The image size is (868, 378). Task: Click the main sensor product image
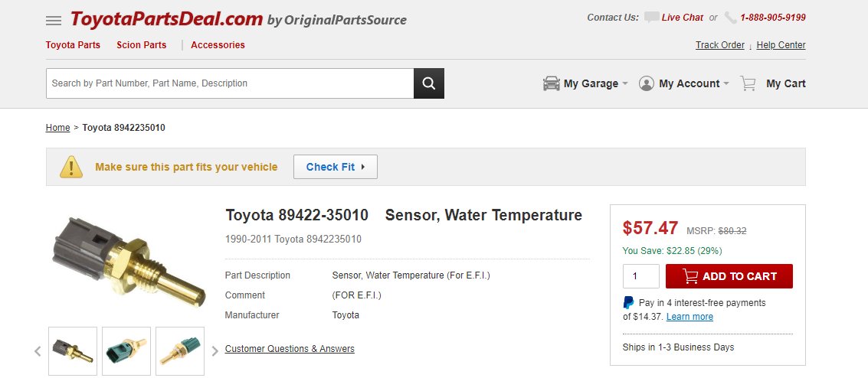click(129, 262)
